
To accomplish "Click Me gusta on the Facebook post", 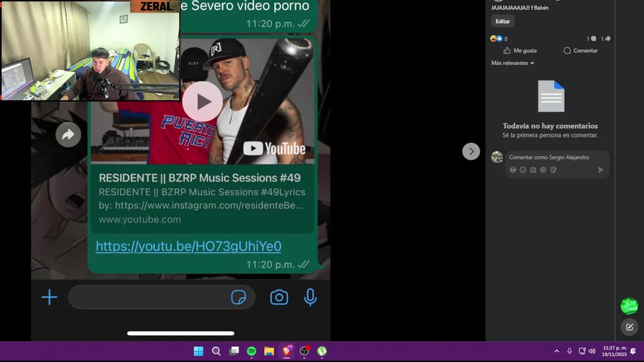I will pyautogui.click(x=520, y=51).
